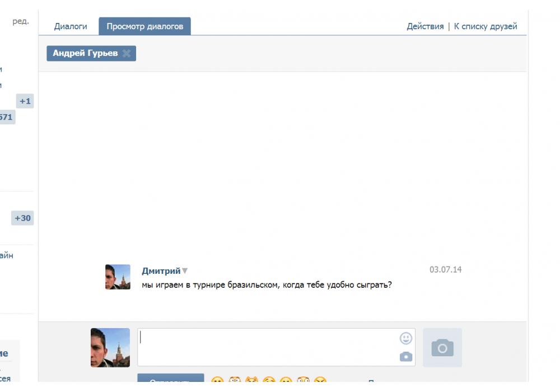Viewport: 560px width, 392px height.
Task: Go to К списку друзей link
Action: pyautogui.click(x=486, y=26)
